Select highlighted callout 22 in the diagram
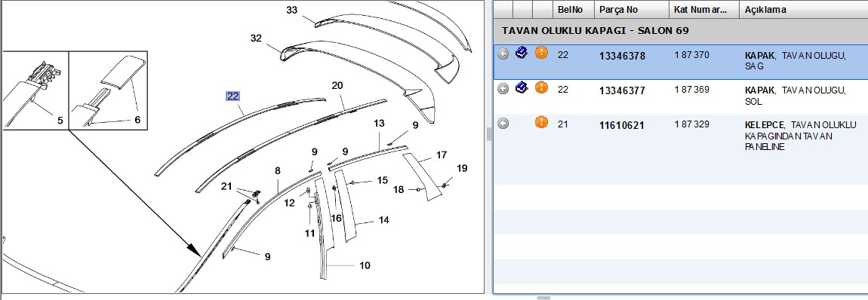 coord(232,96)
